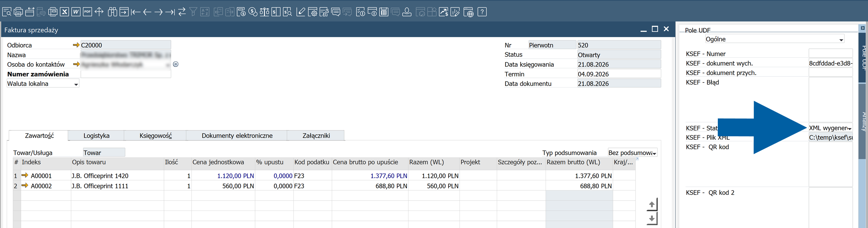This screenshot has height=228, width=868.
Task: Open Journal Entry Preview icon
Action: pos(288,12)
